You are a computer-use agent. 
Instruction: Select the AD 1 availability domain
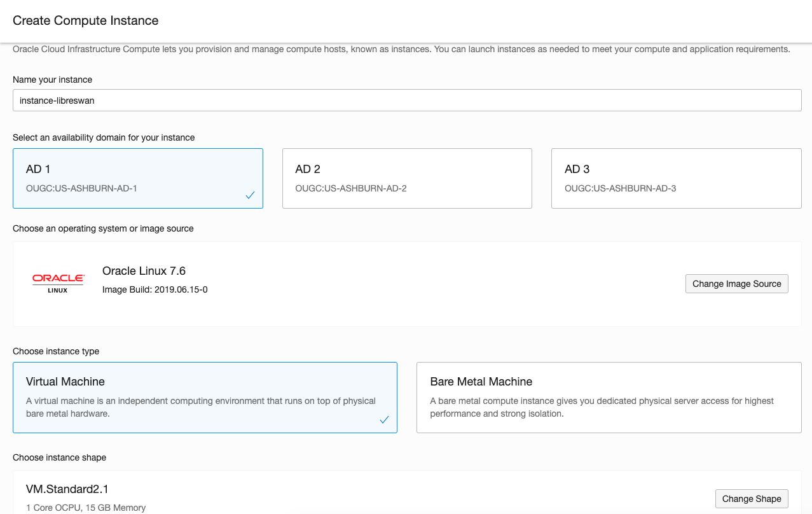pos(137,178)
